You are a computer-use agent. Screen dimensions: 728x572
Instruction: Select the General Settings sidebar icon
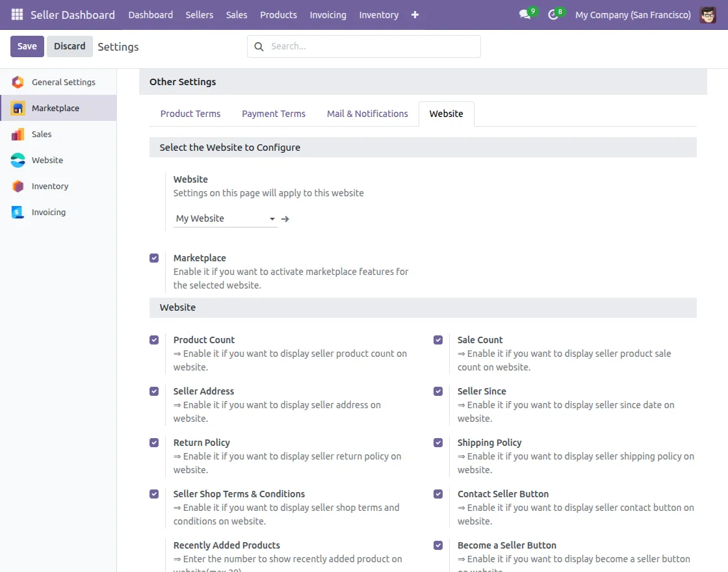pos(18,82)
